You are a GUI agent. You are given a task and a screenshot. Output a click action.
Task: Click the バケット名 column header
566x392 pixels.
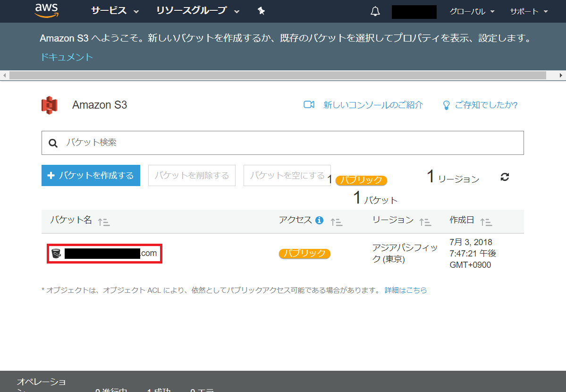(x=71, y=220)
